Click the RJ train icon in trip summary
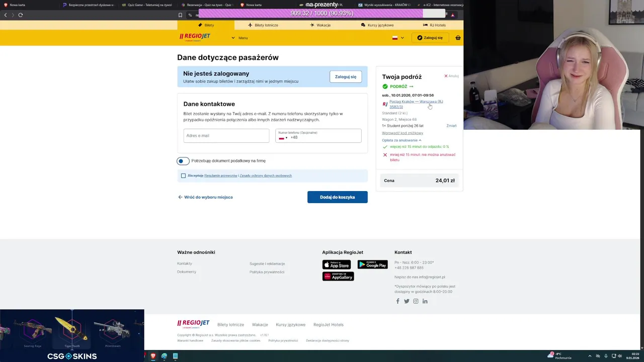The height and width of the screenshot is (362, 644). 385,104
